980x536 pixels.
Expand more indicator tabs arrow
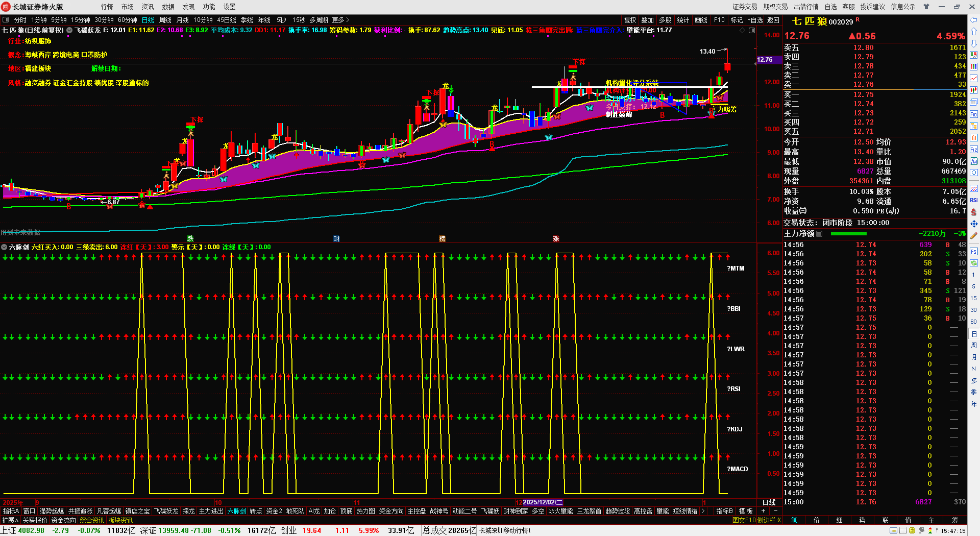point(703,511)
